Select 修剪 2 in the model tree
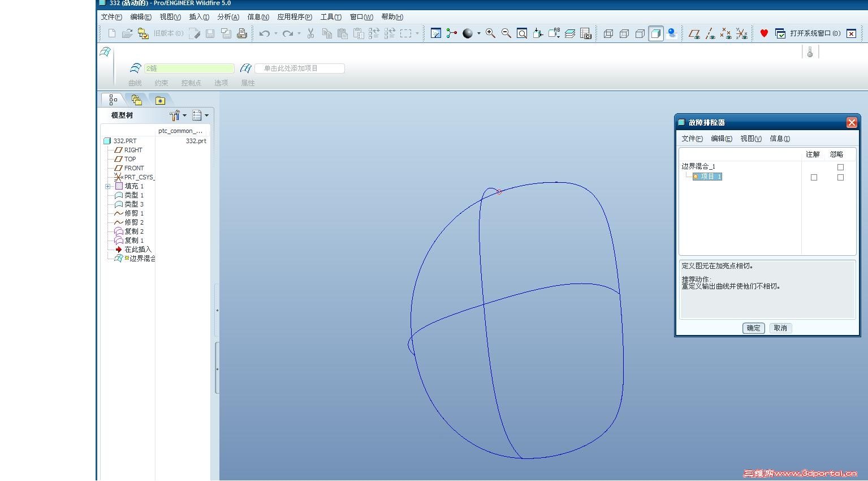 134,222
